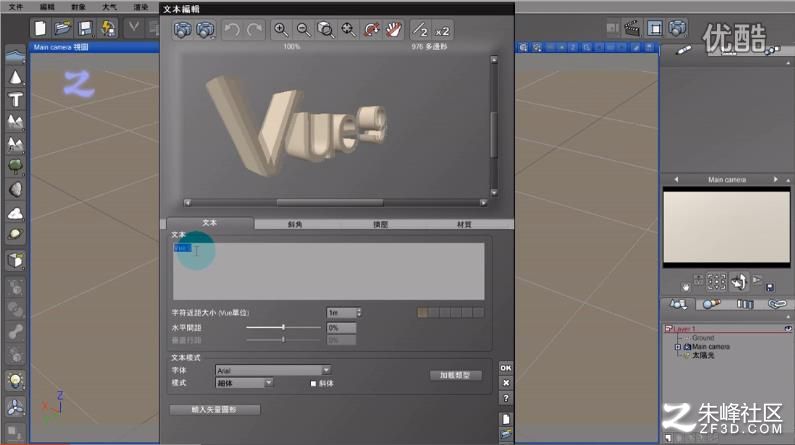Click the horizontal spacing 0% field
795x445 pixels.
pyautogui.click(x=341, y=328)
